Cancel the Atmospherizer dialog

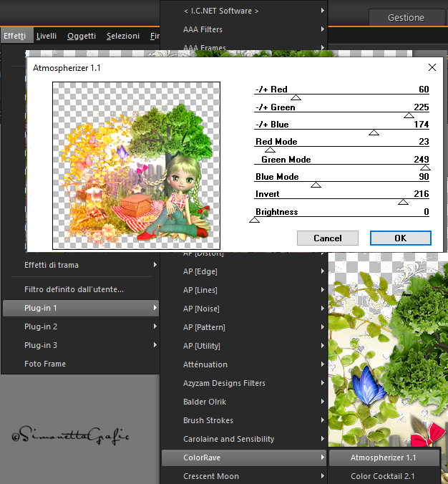pos(327,238)
